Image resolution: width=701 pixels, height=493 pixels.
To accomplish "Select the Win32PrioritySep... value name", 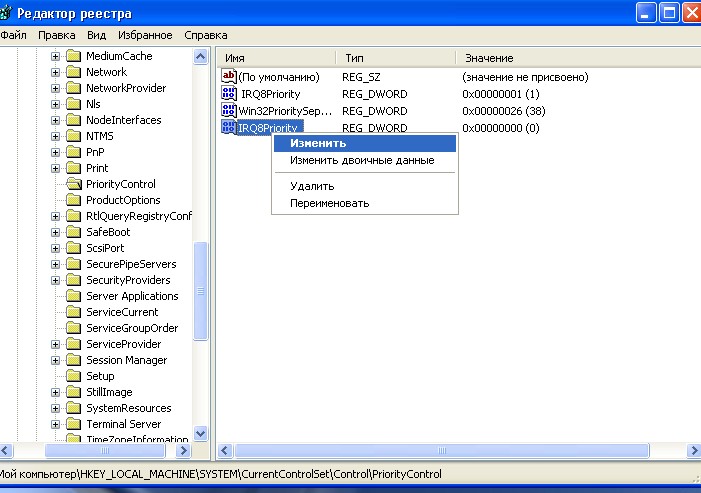I will coord(285,111).
